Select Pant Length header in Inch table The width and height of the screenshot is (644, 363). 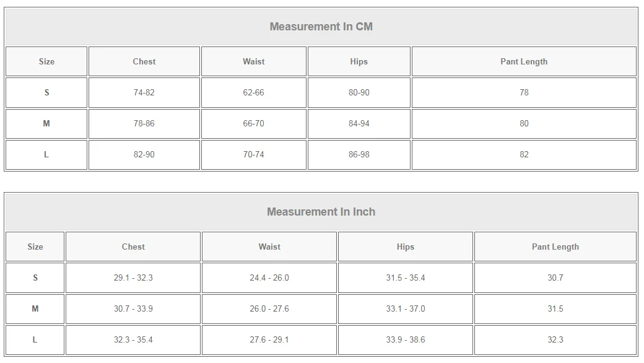pyautogui.click(x=555, y=247)
